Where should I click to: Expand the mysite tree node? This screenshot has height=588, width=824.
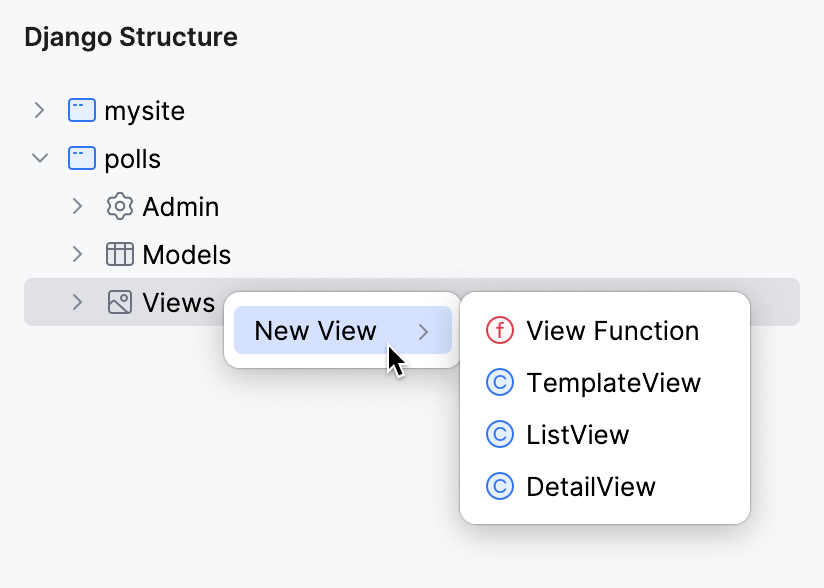(x=39, y=110)
